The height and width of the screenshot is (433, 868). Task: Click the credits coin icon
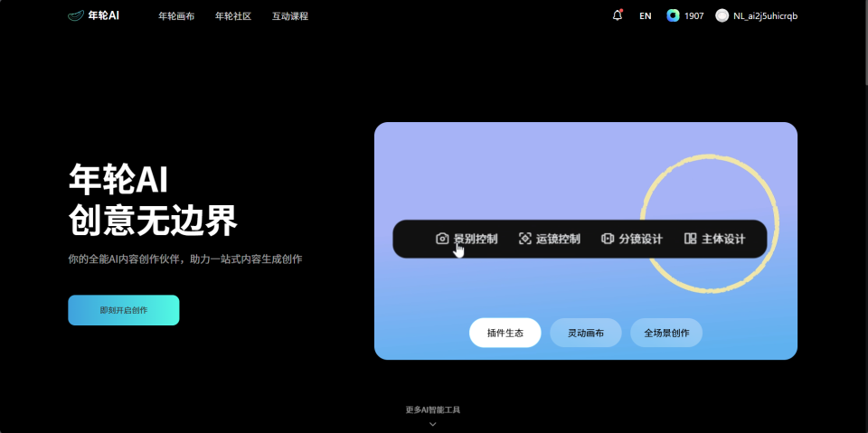(673, 15)
